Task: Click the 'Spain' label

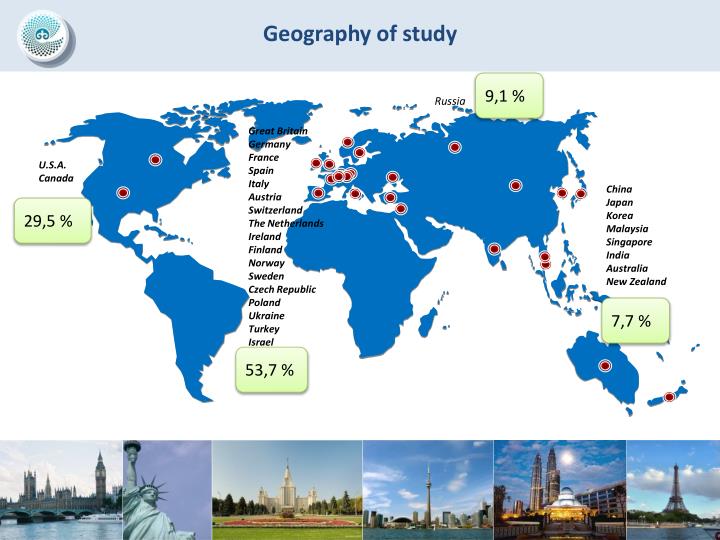Action: tap(261, 171)
